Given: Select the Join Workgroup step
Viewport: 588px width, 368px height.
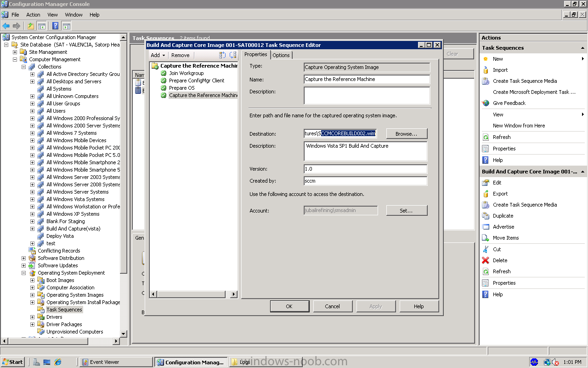Looking at the screenshot, I should pos(186,73).
